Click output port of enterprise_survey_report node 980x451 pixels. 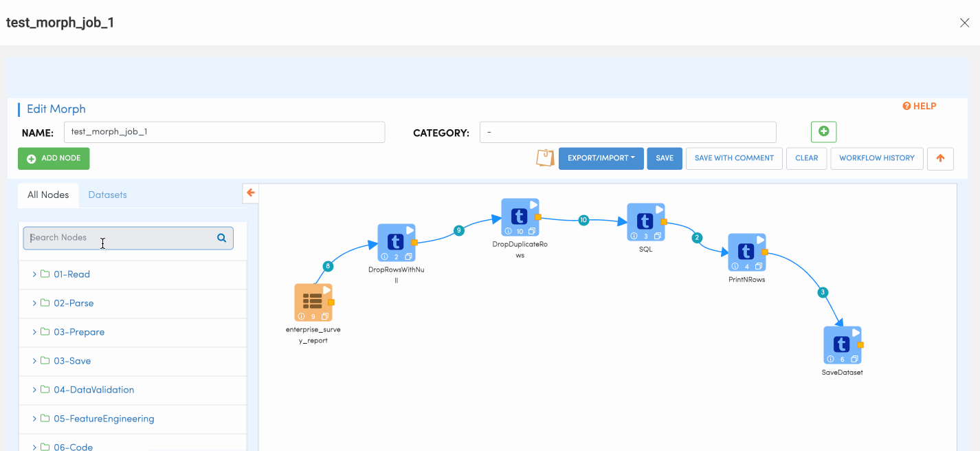pyautogui.click(x=331, y=302)
